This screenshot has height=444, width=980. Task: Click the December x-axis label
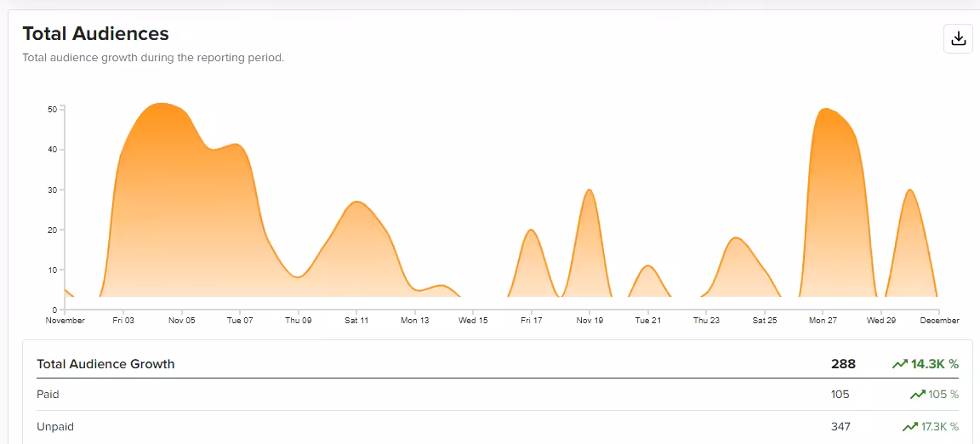coord(939,320)
